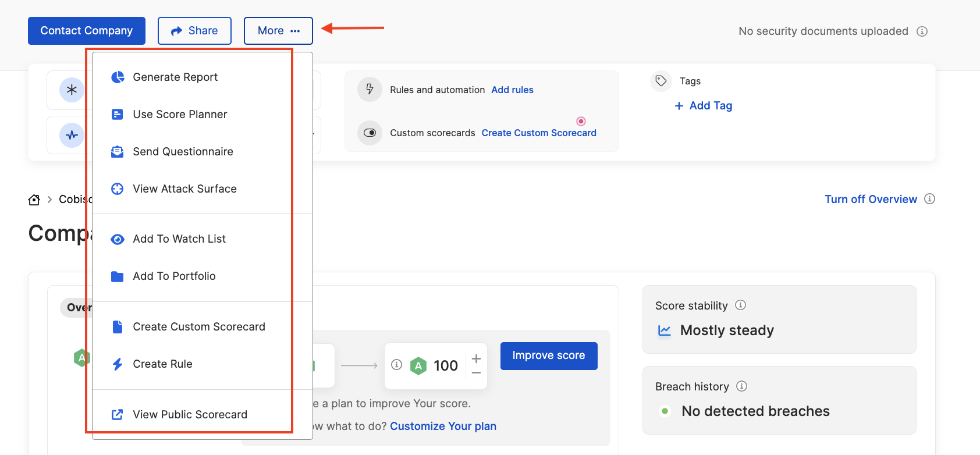980x455 pixels.
Task: Click the No detected breaches status text
Action: pos(755,411)
